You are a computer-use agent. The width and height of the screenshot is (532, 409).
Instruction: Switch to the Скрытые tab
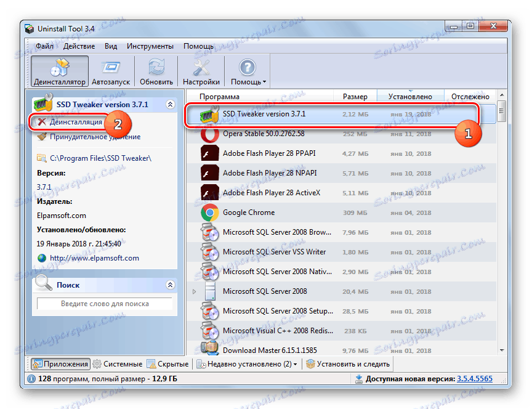167,364
